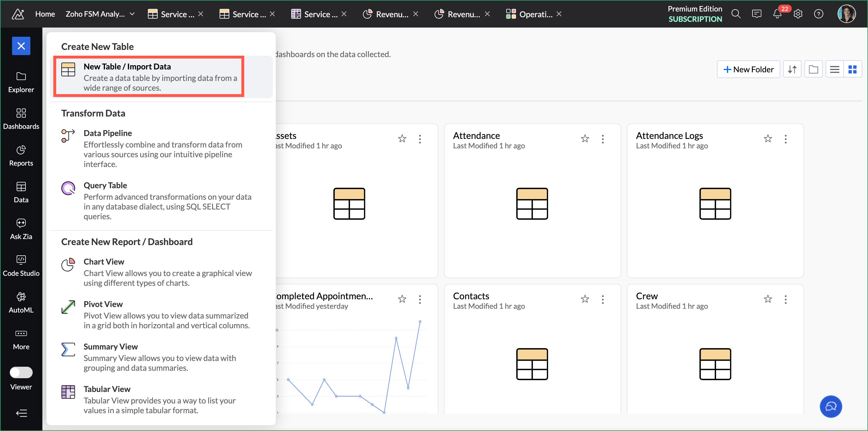The image size is (868, 431).
Task: Open Completed Appointments chart thumbnail
Action: click(352, 364)
